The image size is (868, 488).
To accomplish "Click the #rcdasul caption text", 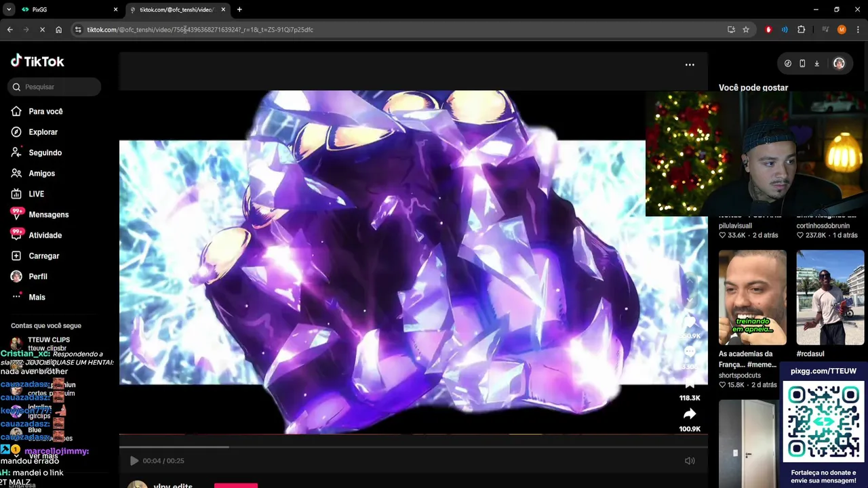I will (x=810, y=354).
